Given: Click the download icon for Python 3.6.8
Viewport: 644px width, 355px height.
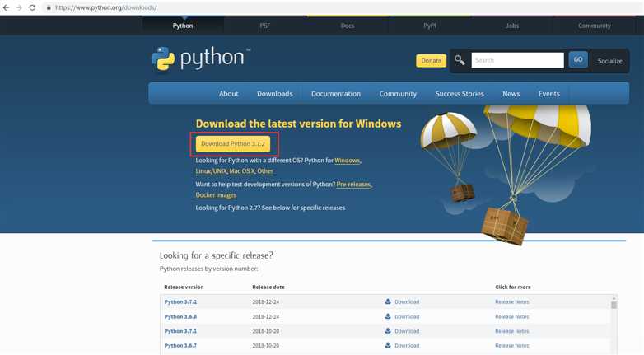Looking at the screenshot, I should [x=388, y=316].
